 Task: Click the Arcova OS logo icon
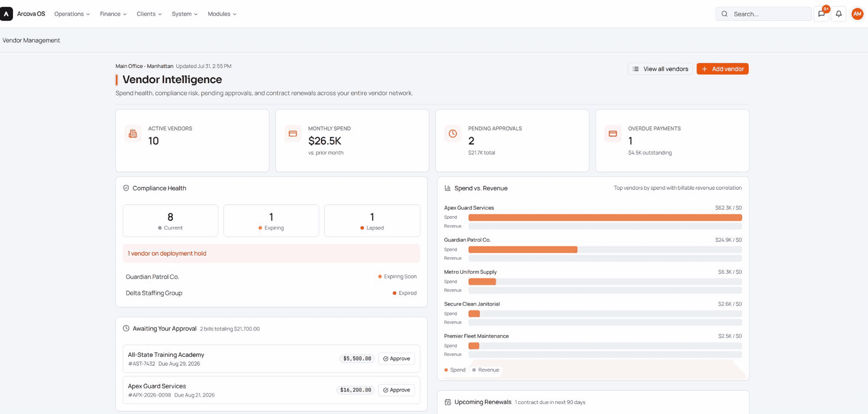(x=6, y=14)
